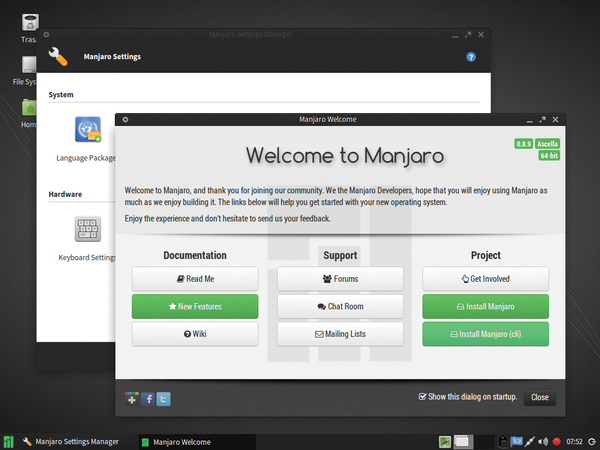Open the Language Packages settings icon
Screen dimensions: 600x450
(x=88, y=129)
